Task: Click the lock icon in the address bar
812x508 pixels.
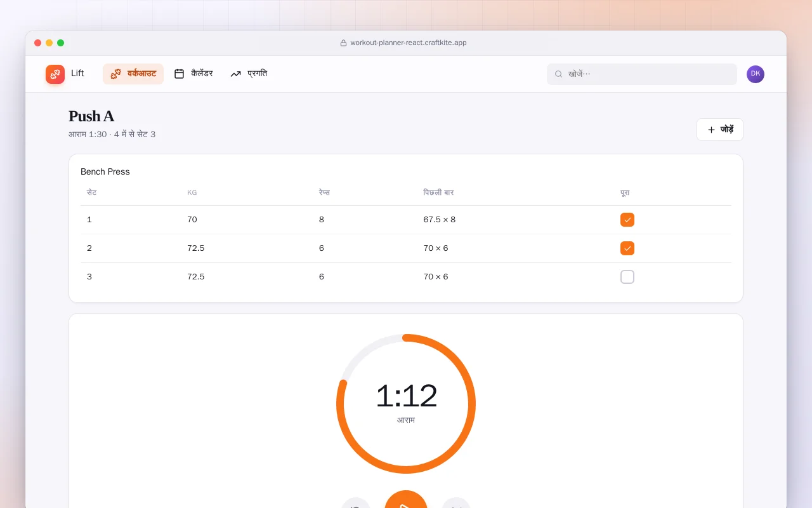Action: coord(344,43)
